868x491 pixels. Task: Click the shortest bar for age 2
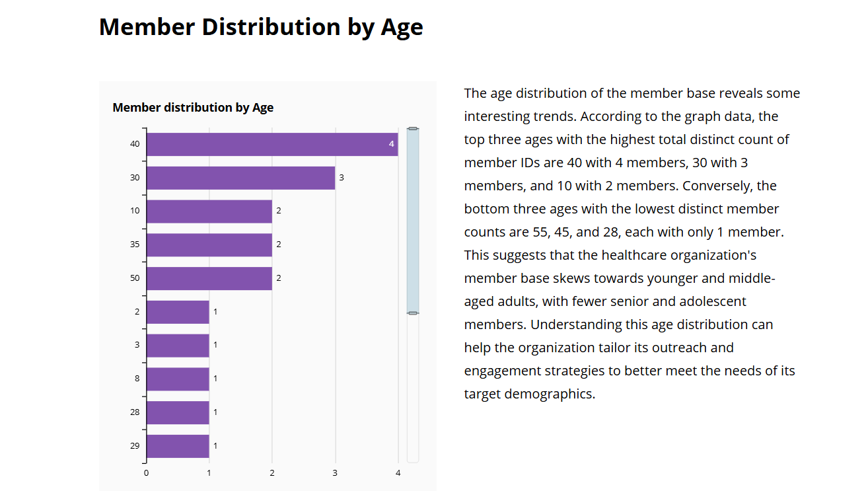[x=177, y=311]
